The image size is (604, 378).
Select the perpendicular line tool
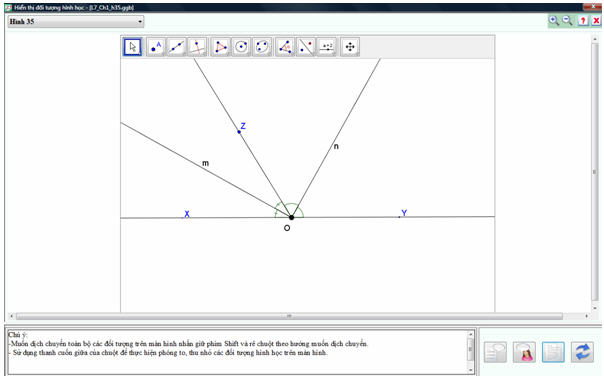(x=197, y=47)
